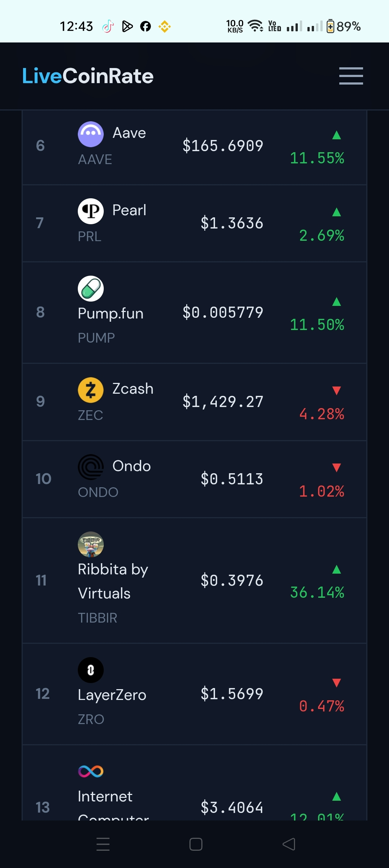Tap the red 4.28% change for Zcash
Screen dimensions: 389x868
(322, 414)
